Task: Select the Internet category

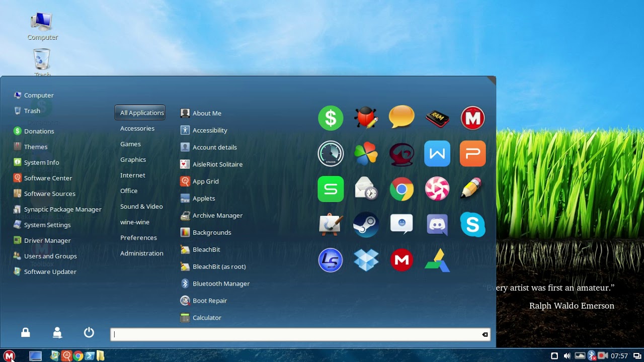Action: tap(133, 175)
